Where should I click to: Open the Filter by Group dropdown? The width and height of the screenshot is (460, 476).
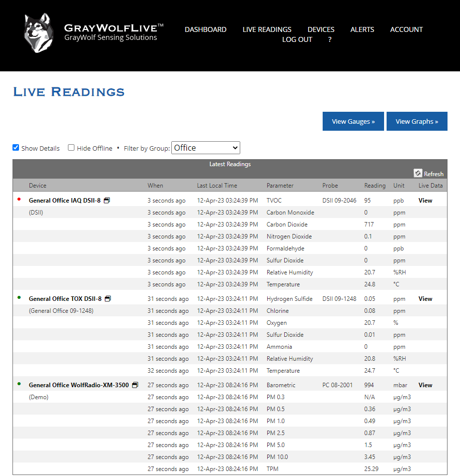(205, 148)
